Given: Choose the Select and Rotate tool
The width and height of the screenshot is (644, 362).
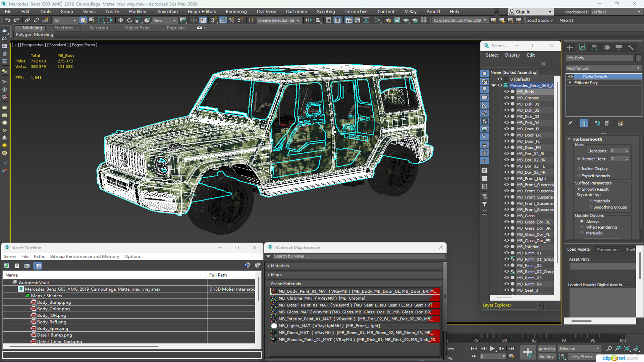Looking at the screenshot, I should point(129,20).
